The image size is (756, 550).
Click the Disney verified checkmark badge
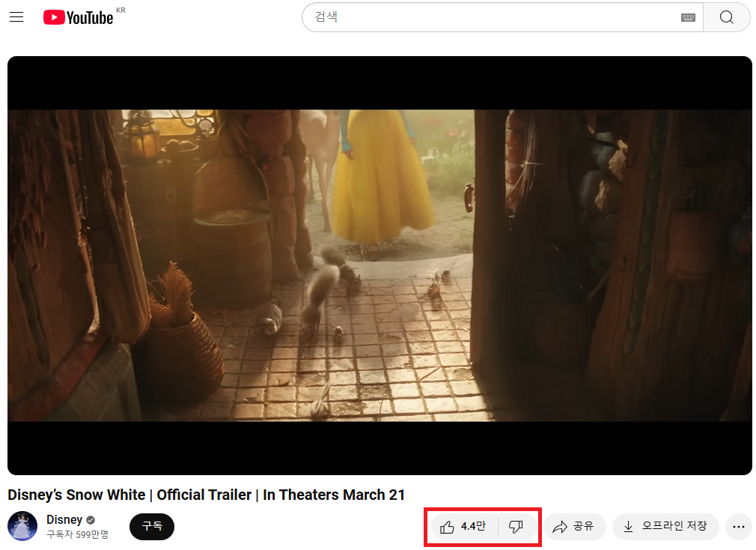point(91,520)
